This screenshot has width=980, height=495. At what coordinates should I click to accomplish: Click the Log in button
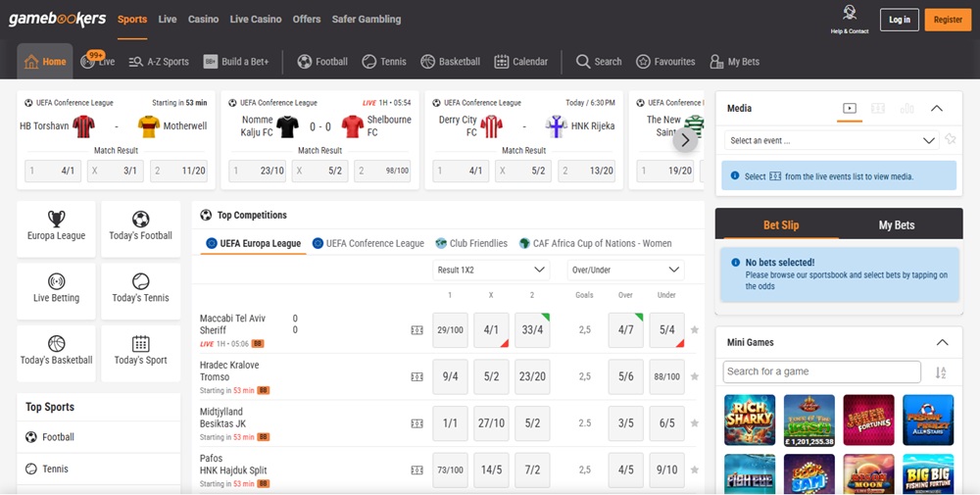click(x=900, y=20)
